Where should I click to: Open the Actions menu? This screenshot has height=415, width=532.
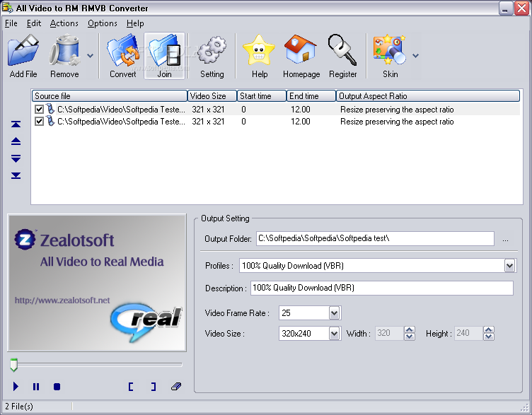[x=64, y=23]
